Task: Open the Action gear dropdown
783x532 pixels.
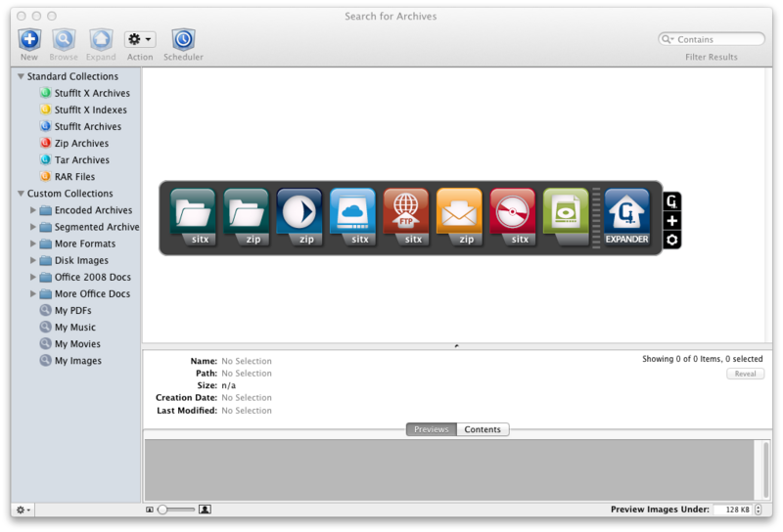Action: 140,39
